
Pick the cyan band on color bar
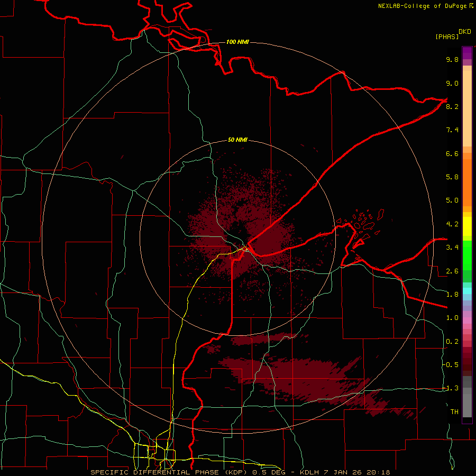click(467, 291)
